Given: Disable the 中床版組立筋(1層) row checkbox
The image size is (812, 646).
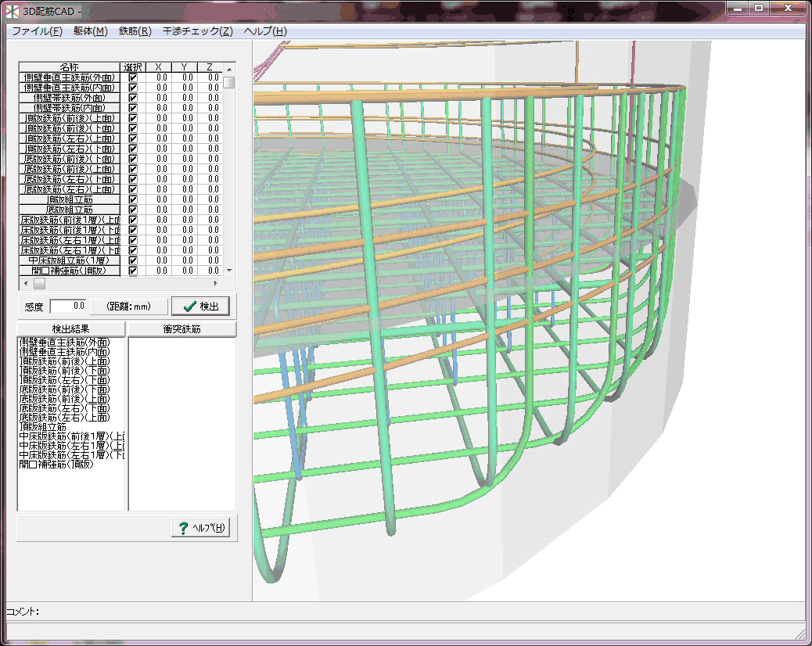Looking at the screenshot, I should click(133, 260).
